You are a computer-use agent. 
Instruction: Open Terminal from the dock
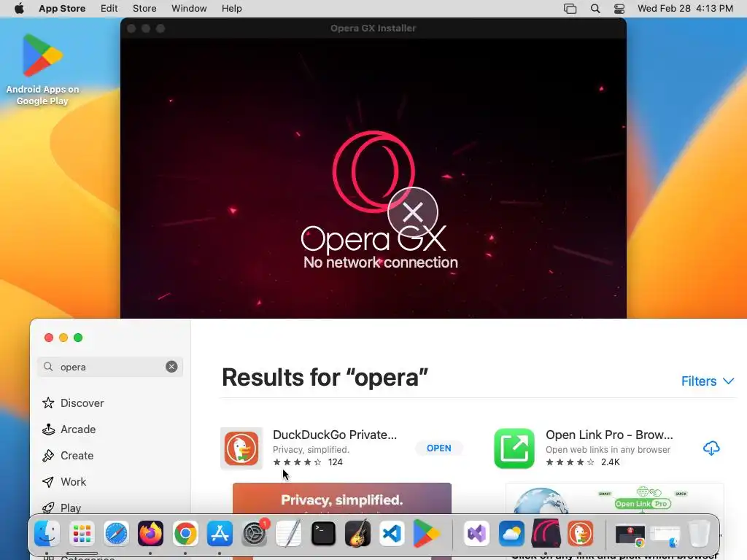(323, 534)
